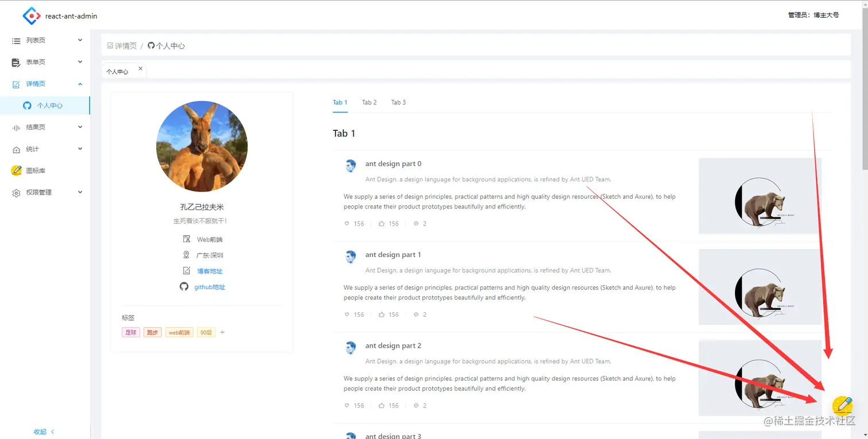Click the thumbs-up icon under ant design part 0
Image resolution: width=868 pixels, height=439 pixels.
381,224
